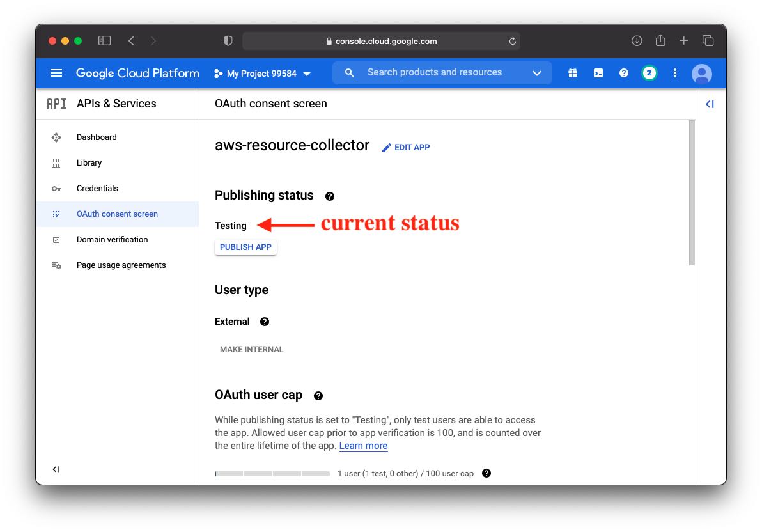Toggle the right info panel arrow
The image size is (762, 532).
pos(710,104)
